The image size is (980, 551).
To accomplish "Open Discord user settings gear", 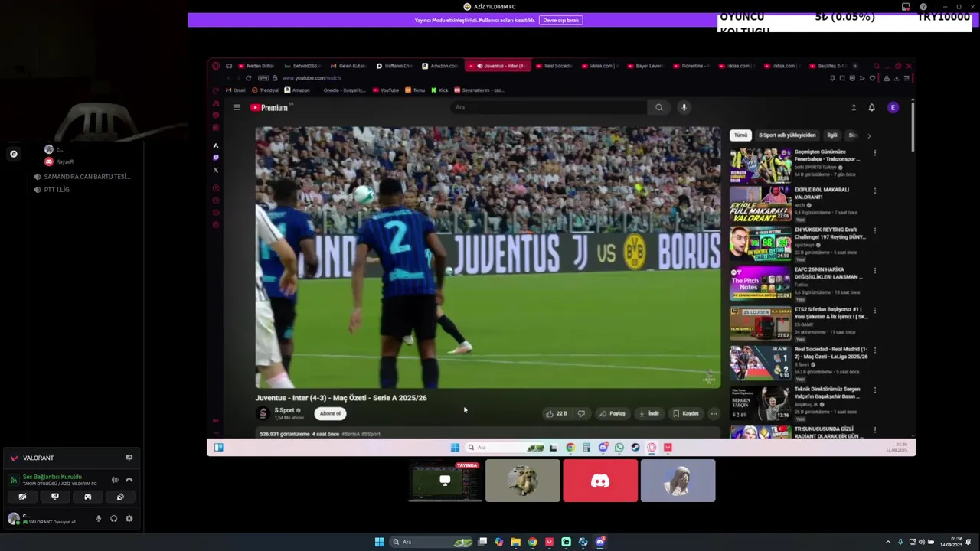I will (129, 519).
